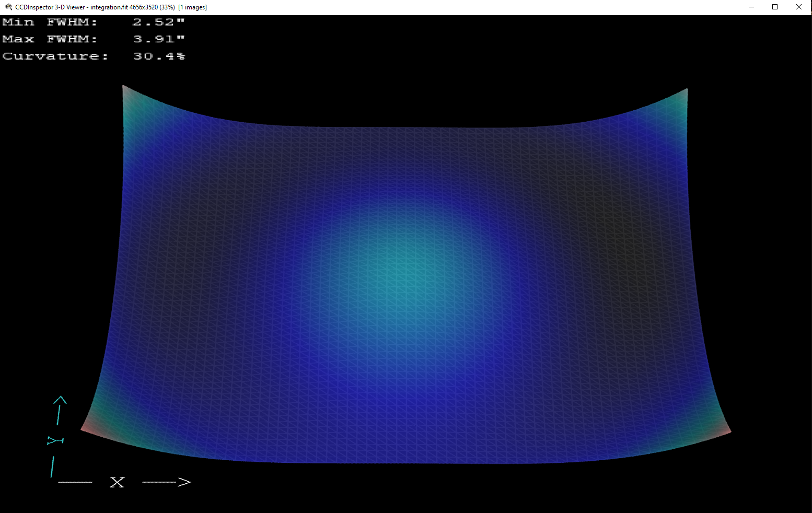Click the Max FWHM value 3.91"

point(159,39)
